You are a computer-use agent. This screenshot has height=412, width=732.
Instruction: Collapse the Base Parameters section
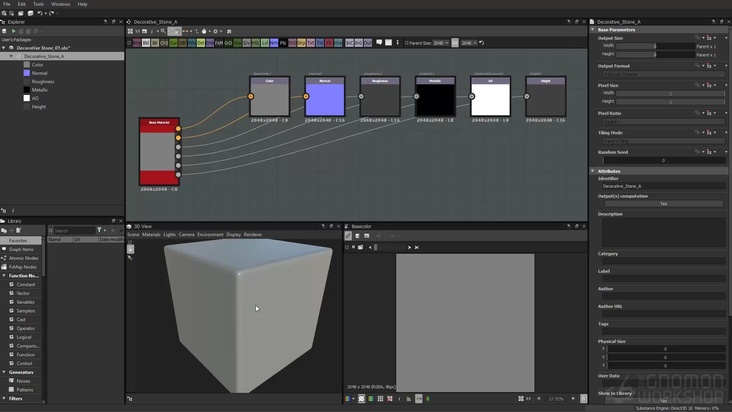594,30
